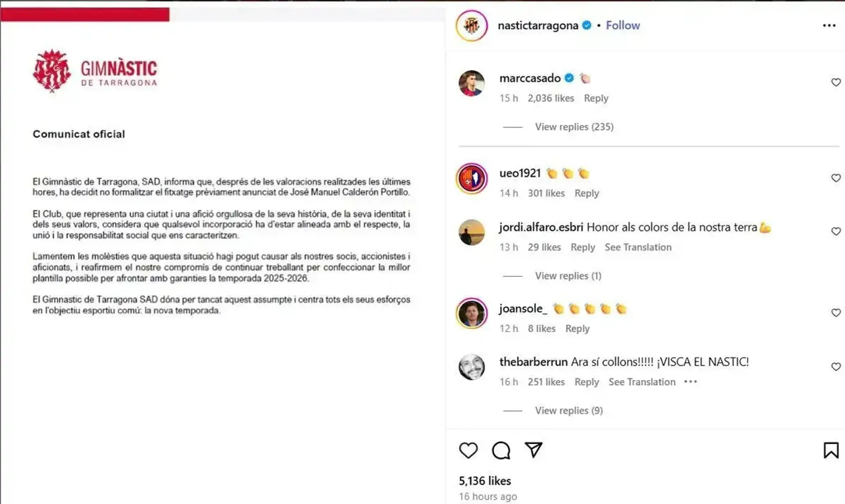The width and height of the screenshot is (845, 504).
Task: Like ueo1921's clapping comment
Action: (836, 178)
